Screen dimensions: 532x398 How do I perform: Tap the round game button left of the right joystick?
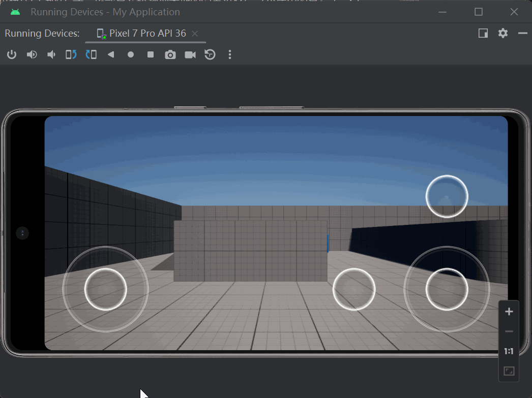pyautogui.click(x=354, y=289)
